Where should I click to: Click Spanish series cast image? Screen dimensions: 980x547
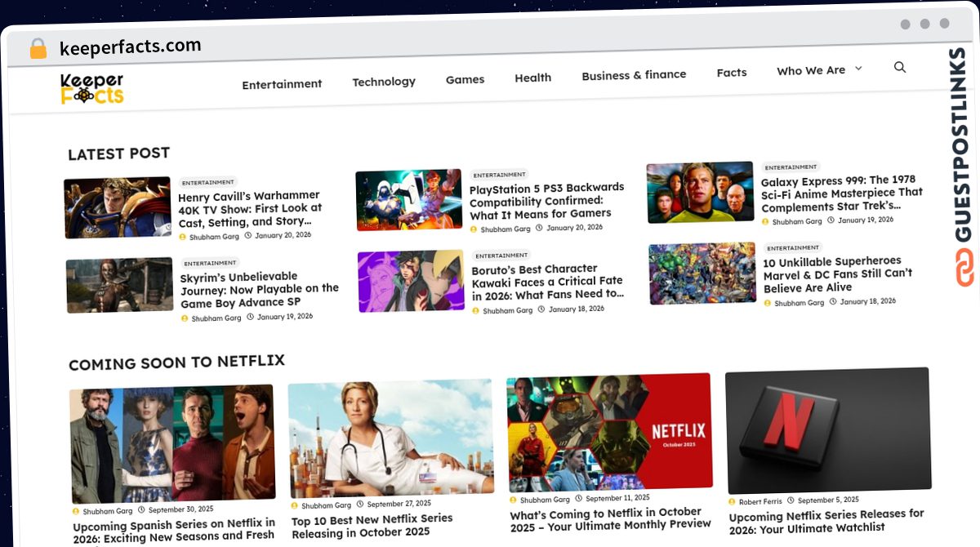[171, 444]
